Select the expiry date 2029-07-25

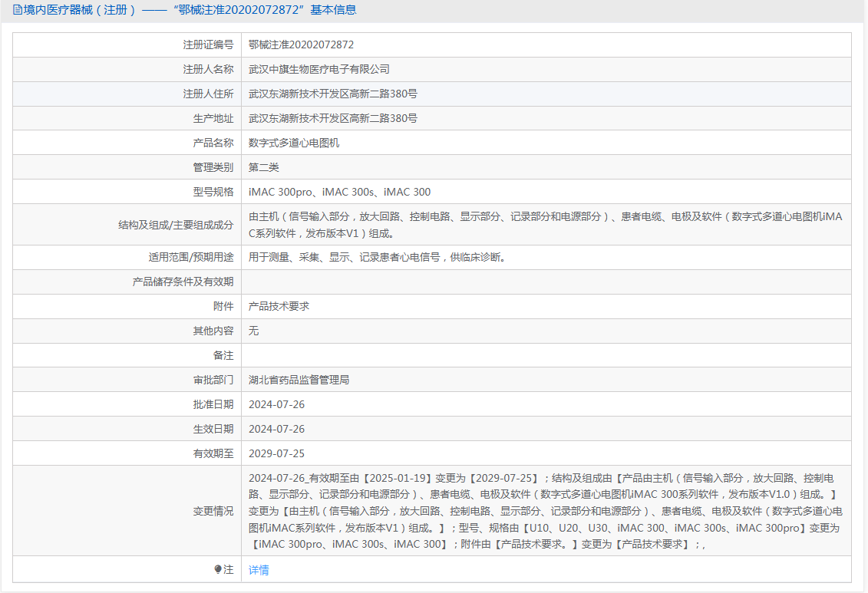tap(277, 453)
